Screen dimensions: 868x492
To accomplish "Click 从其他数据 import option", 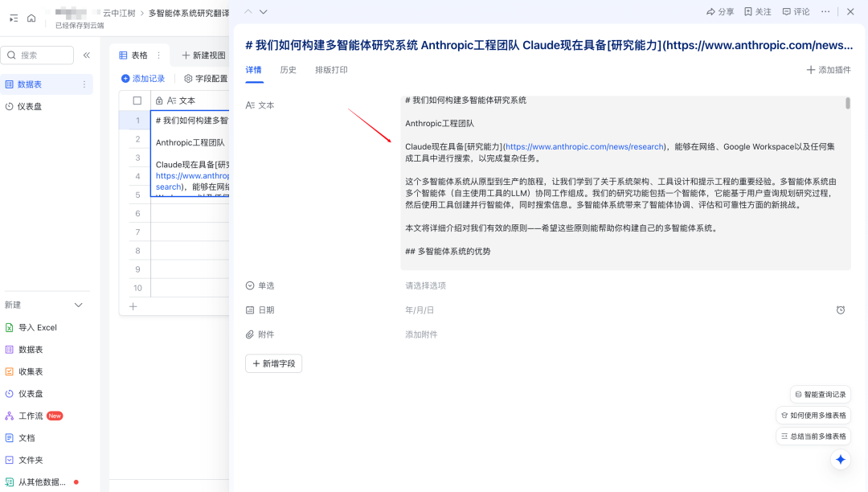I will click(41, 482).
